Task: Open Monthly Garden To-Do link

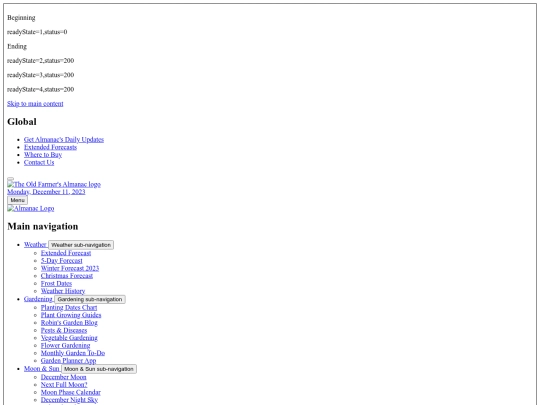Action: pyautogui.click(x=73, y=353)
